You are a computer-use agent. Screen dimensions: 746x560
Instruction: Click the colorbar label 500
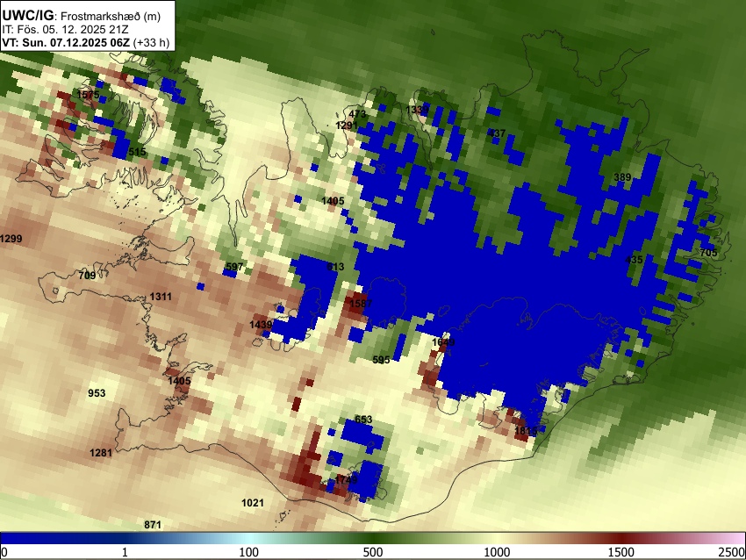point(373,552)
